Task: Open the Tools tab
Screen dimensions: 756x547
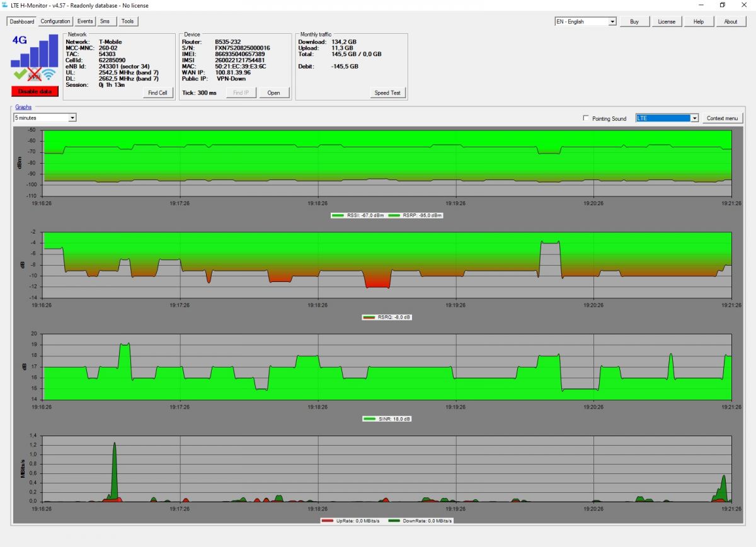Action: click(127, 21)
